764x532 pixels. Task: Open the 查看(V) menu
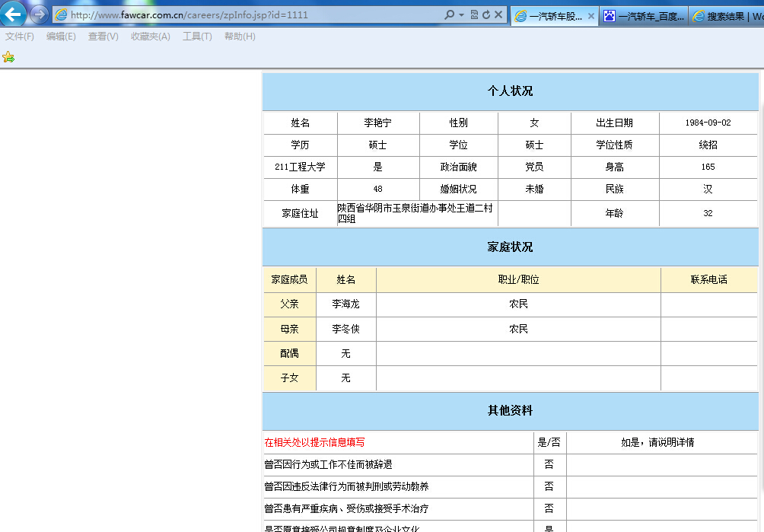point(103,36)
